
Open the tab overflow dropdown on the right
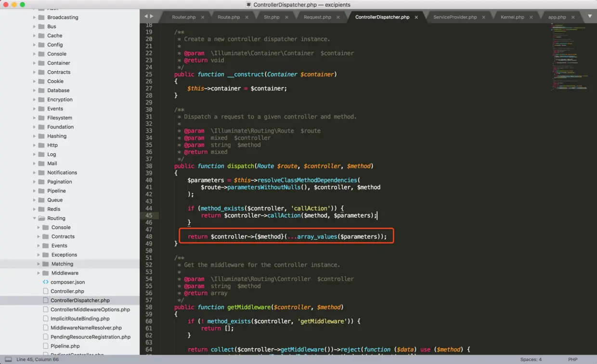pyautogui.click(x=590, y=16)
